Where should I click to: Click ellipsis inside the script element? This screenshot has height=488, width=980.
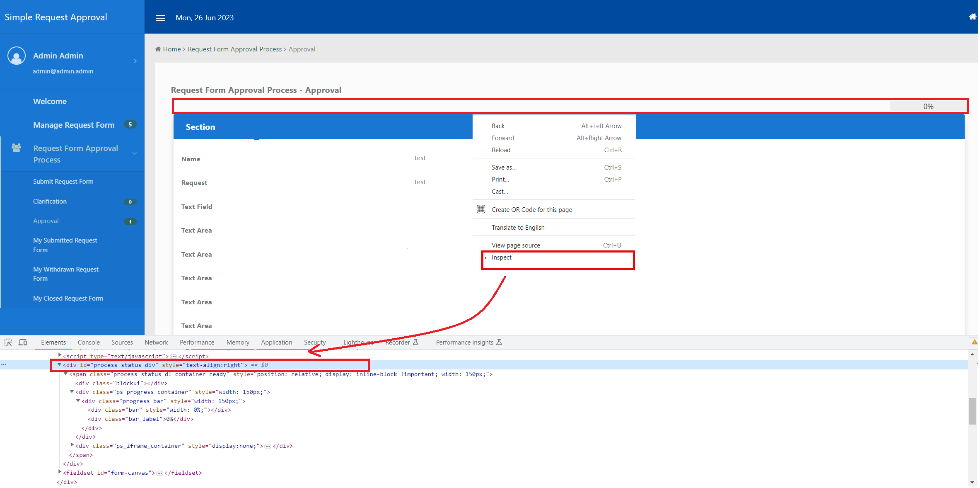(x=174, y=356)
